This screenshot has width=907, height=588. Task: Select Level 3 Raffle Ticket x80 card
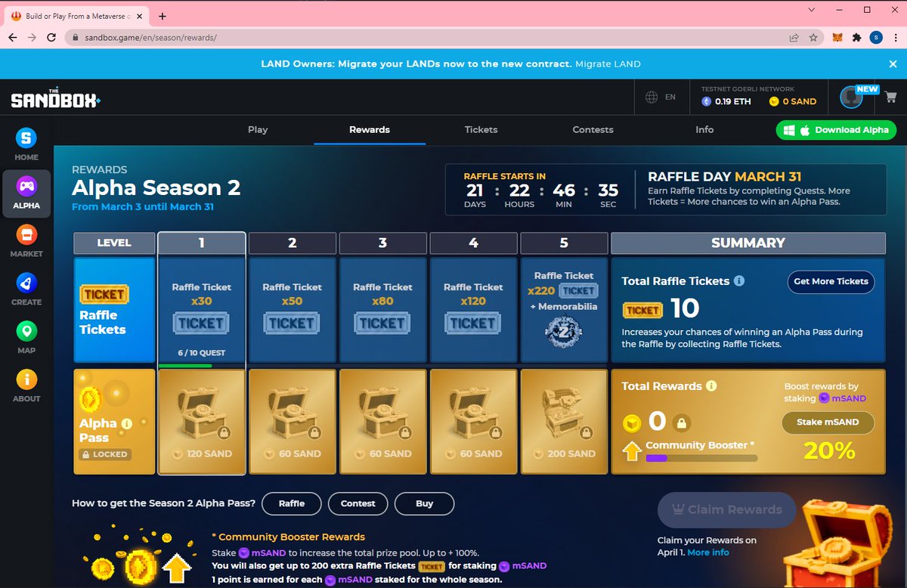pyautogui.click(x=382, y=310)
